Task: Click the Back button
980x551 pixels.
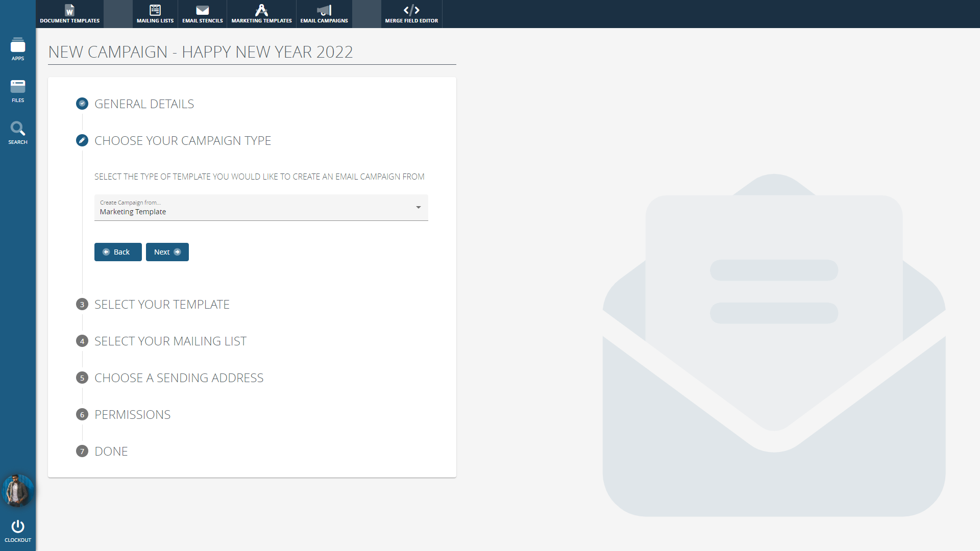Action: tap(118, 252)
